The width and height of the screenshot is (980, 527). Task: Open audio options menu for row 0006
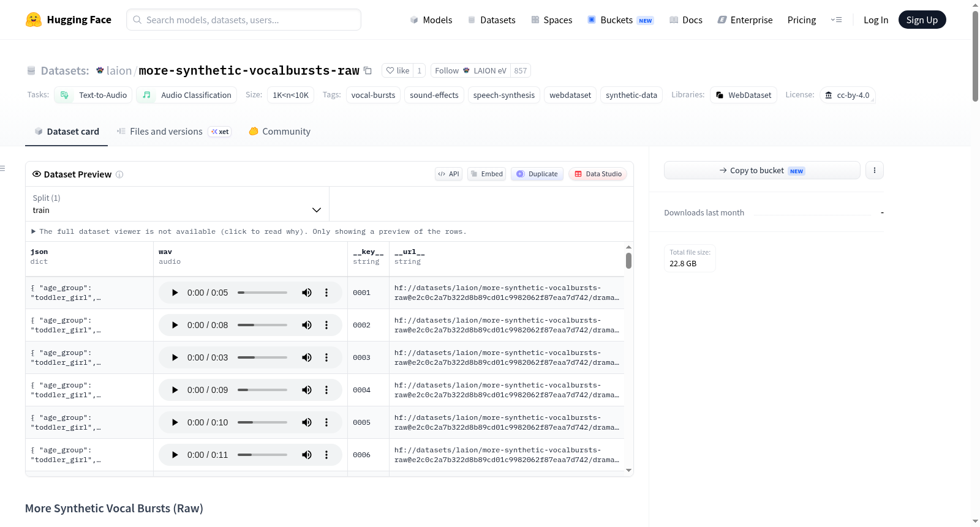[x=326, y=455]
